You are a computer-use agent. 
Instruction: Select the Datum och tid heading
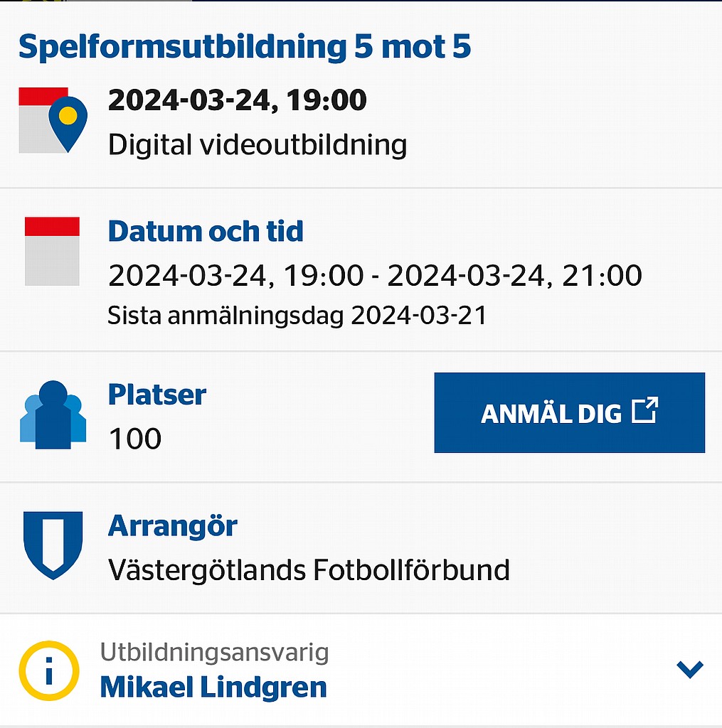[206, 231]
